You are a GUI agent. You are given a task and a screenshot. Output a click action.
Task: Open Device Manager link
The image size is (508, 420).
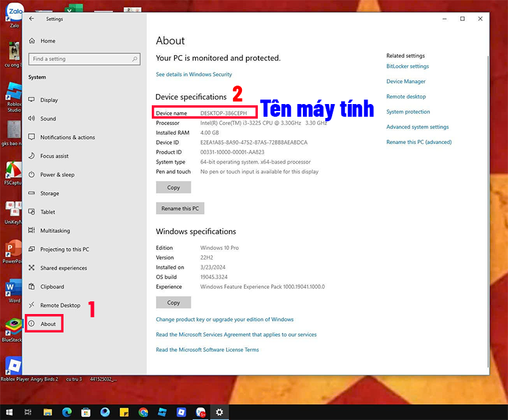point(406,82)
